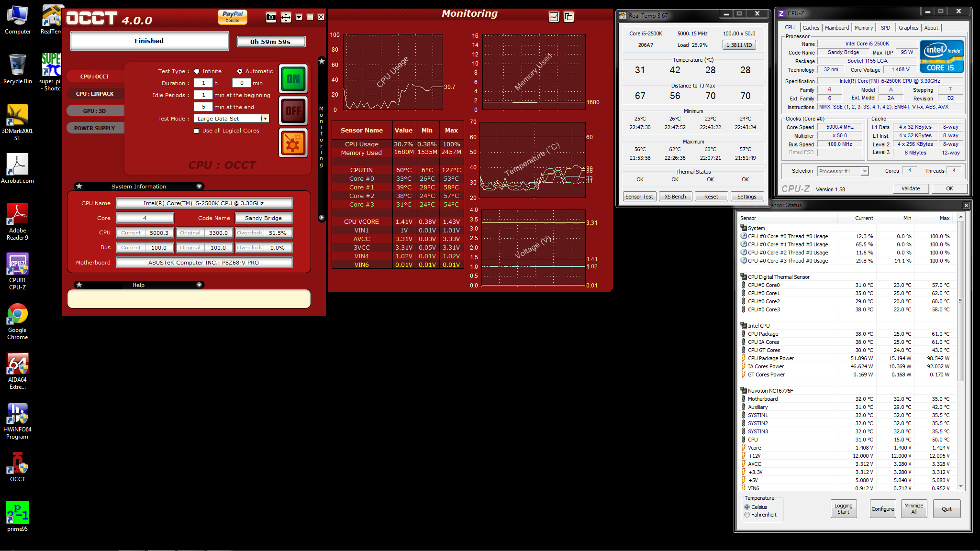Start test with green ON button
980x551 pixels.
pyautogui.click(x=293, y=79)
